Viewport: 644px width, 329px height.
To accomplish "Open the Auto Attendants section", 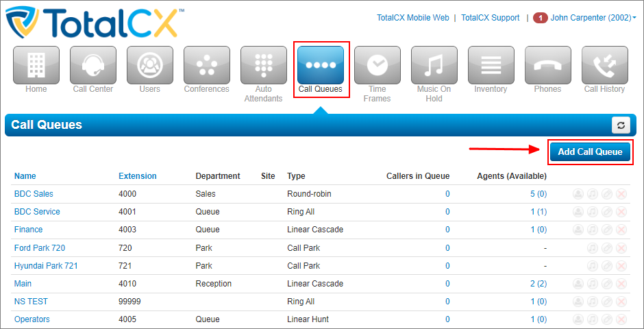I will pyautogui.click(x=264, y=65).
